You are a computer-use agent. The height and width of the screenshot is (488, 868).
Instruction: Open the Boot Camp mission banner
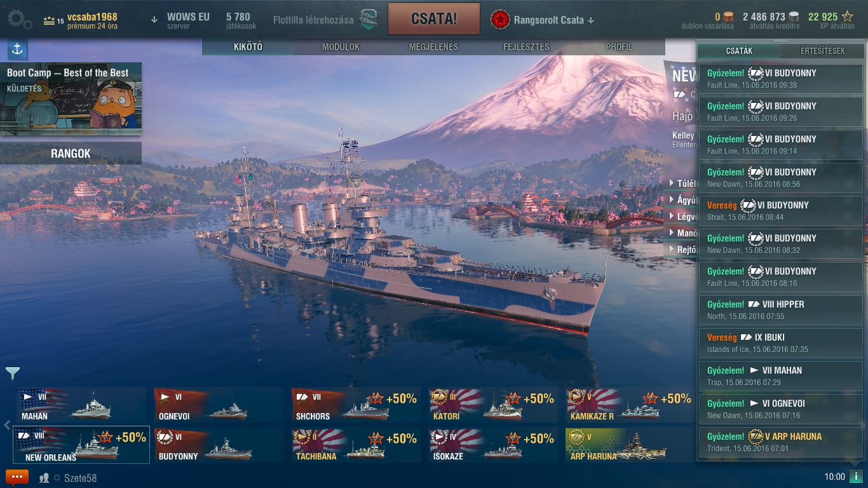(71, 98)
